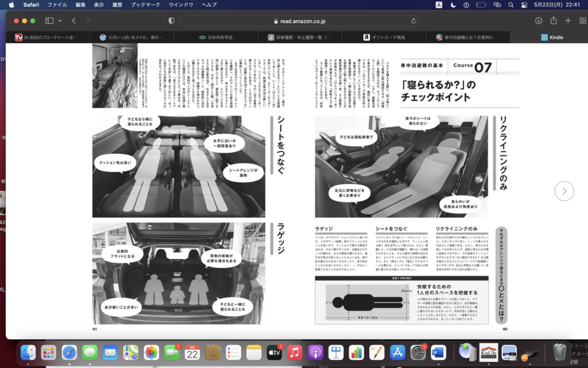This screenshot has width=588, height=368.
Task: Show the tab overview grid icon
Action: [581, 21]
